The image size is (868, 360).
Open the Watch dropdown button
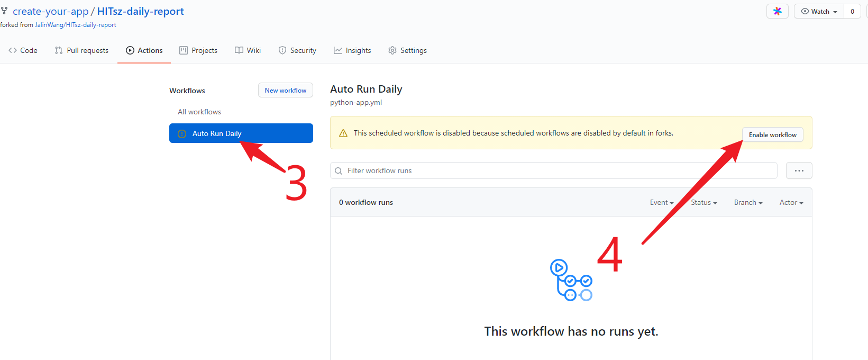pos(819,11)
